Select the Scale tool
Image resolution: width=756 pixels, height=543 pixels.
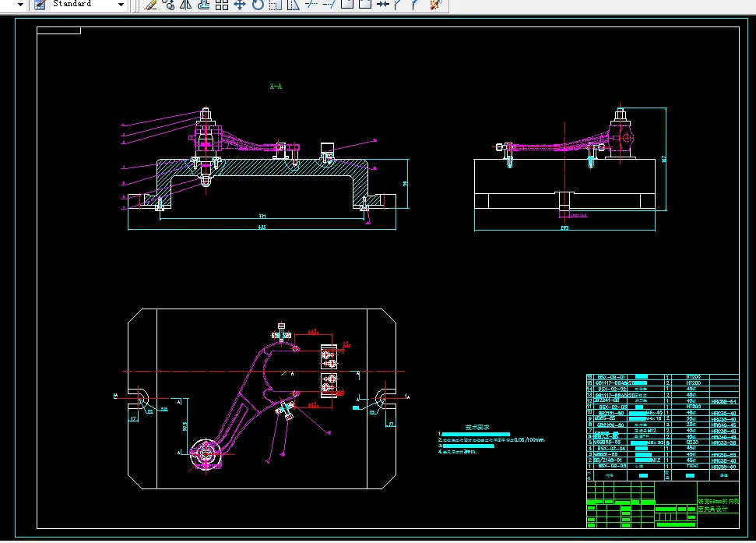(276, 5)
